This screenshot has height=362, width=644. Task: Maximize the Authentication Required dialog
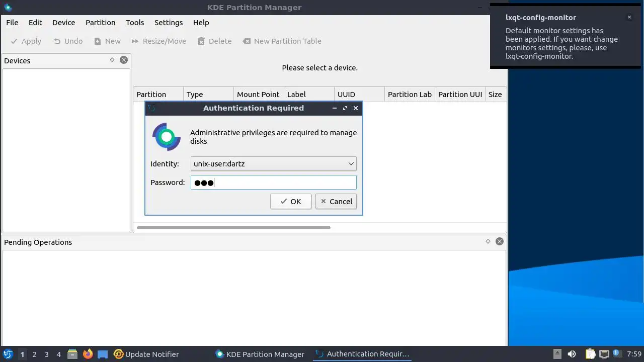coord(345,108)
